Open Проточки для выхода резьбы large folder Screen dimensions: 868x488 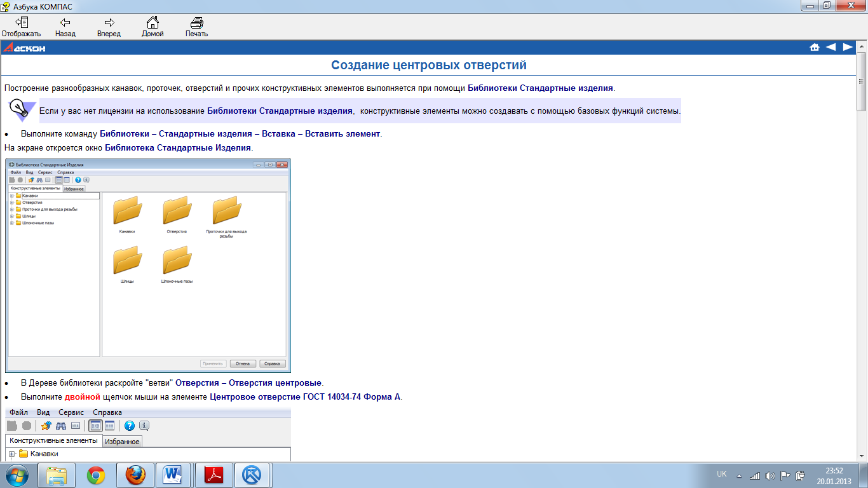[x=226, y=211]
